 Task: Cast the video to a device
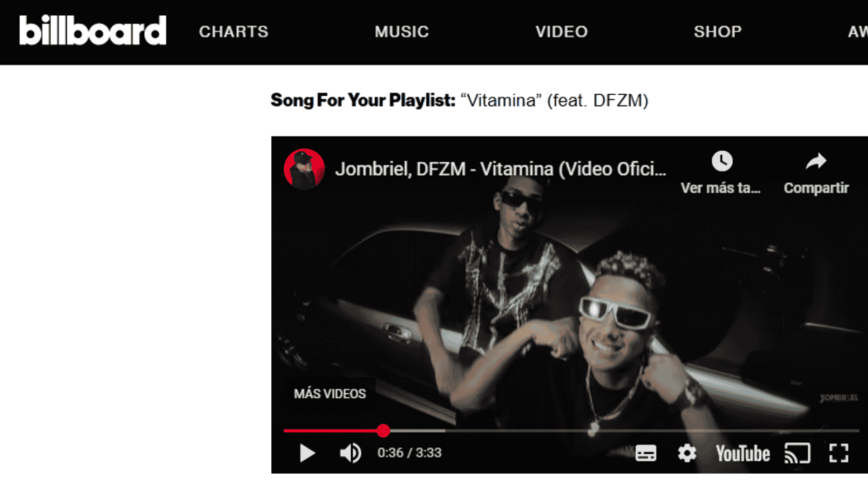click(798, 453)
